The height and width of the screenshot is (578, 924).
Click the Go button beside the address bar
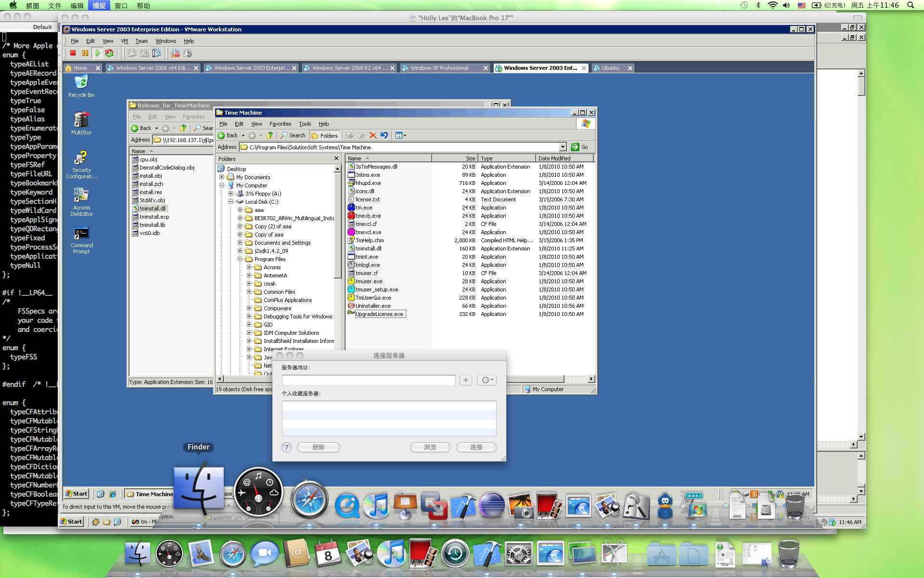(x=580, y=147)
